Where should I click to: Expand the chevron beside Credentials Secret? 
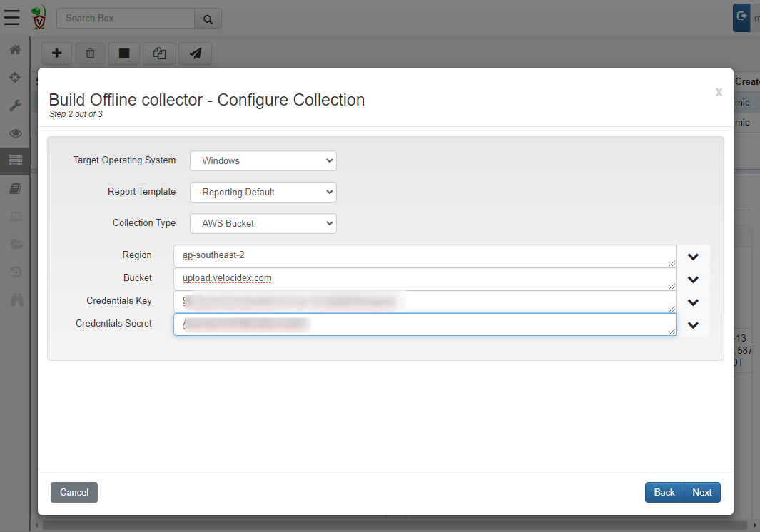click(692, 325)
